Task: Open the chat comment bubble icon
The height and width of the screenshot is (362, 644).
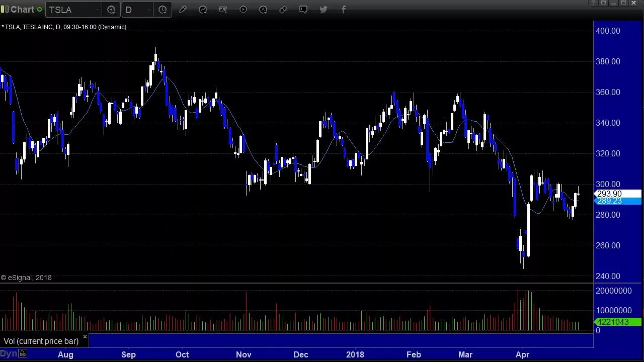Action: (303, 10)
